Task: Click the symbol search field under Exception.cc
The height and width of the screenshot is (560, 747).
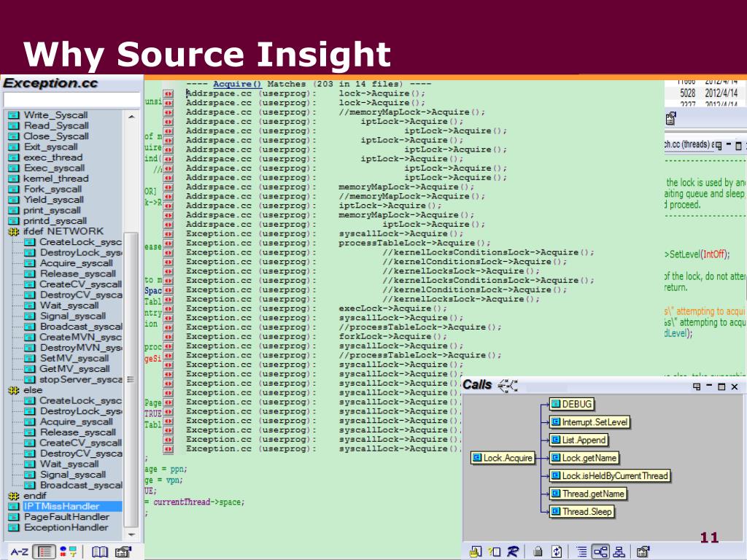Action: pyautogui.click(x=71, y=99)
